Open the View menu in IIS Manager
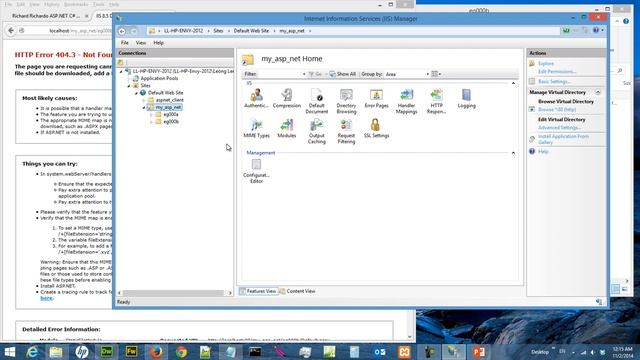This screenshot has width=640, height=360. tap(141, 43)
